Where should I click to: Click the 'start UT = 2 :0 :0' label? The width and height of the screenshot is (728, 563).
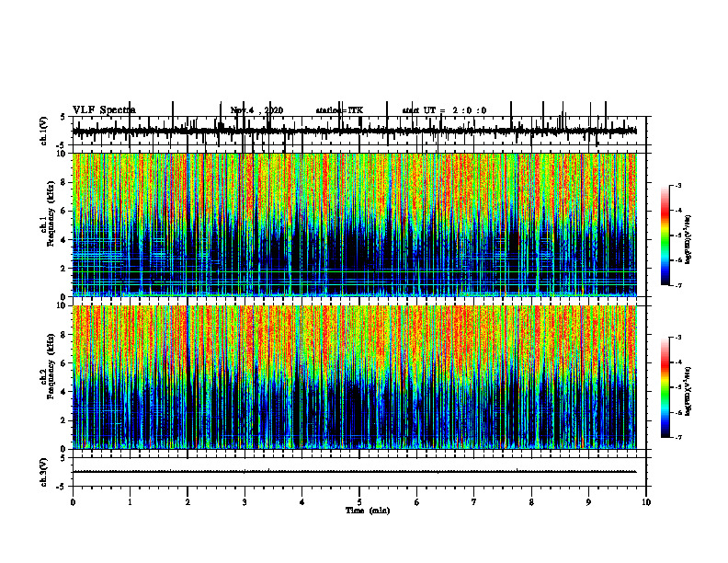pyautogui.click(x=444, y=110)
